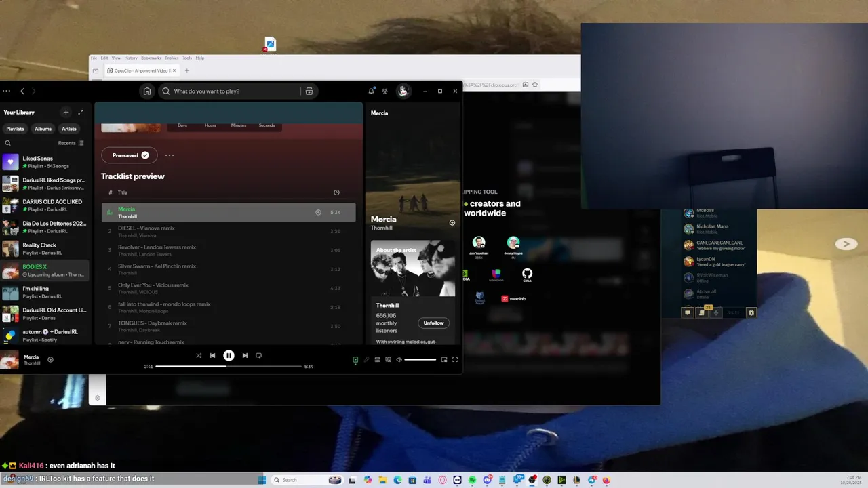Open Spotify three-dot app menu
Screen dimensions: 868x488
coord(5,91)
